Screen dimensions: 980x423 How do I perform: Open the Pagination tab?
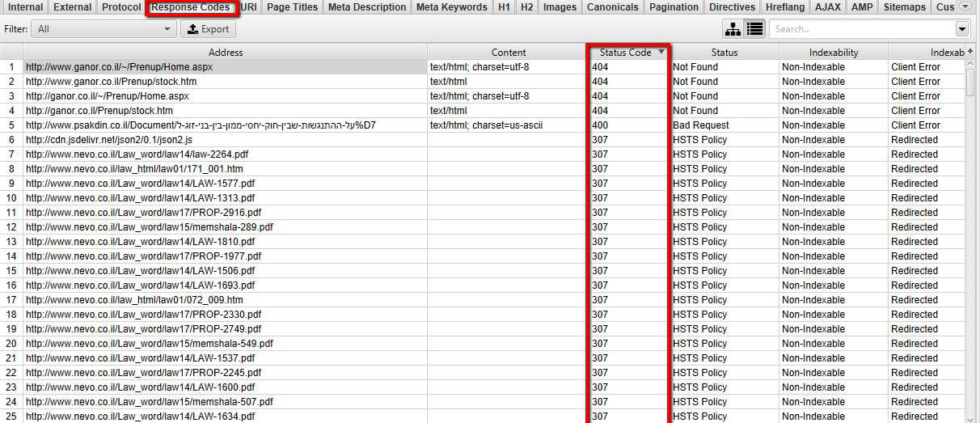click(x=674, y=7)
